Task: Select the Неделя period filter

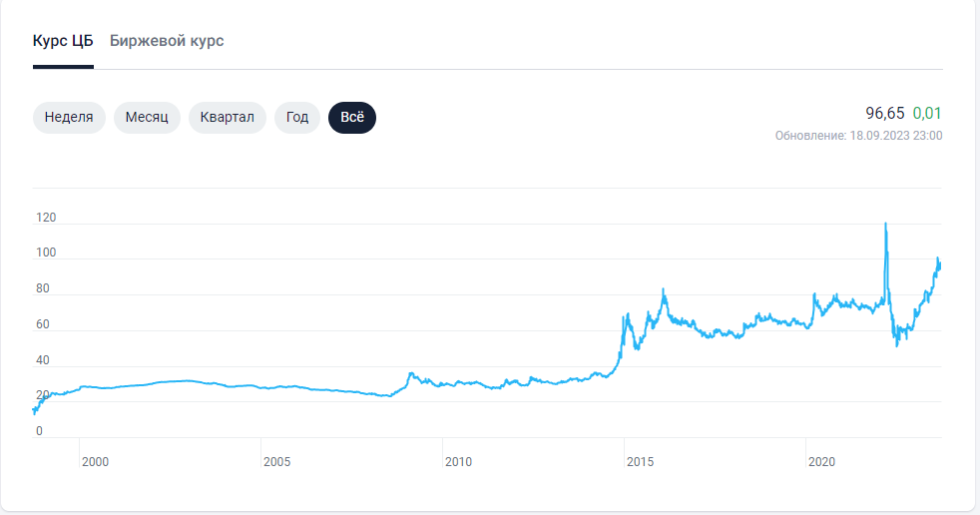Action: [x=69, y=117]
